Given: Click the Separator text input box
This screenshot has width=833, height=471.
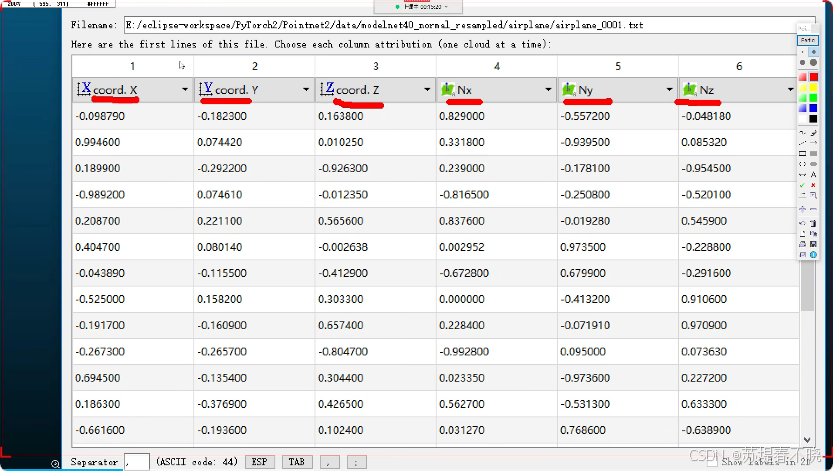Looking at the screenshot, I should [x=137, y=462].
